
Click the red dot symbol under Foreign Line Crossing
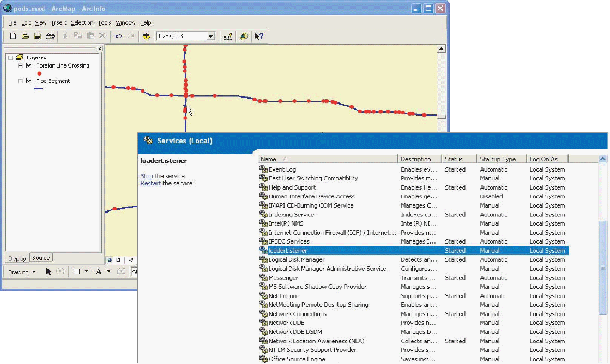pyautogui.click(x=39, y=74)
